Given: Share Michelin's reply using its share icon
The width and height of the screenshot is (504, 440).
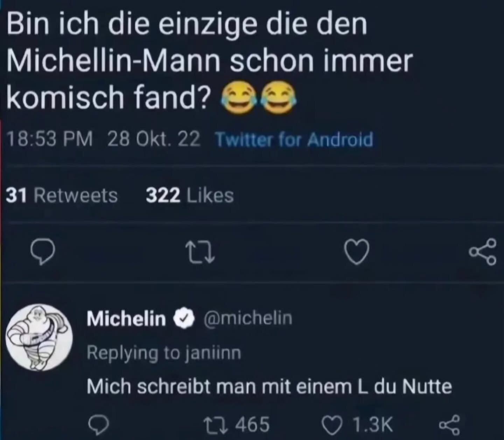Looking at the screenshot, I should click(447, 425).
